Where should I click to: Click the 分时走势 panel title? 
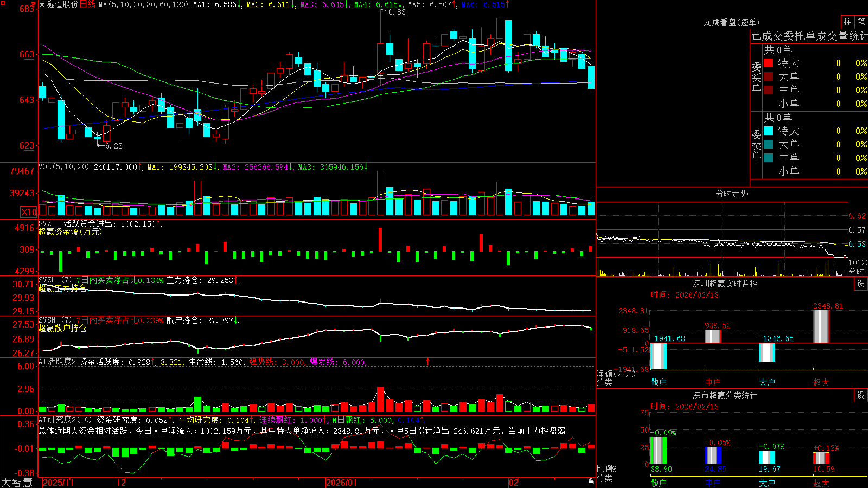(x=731, y=194)
